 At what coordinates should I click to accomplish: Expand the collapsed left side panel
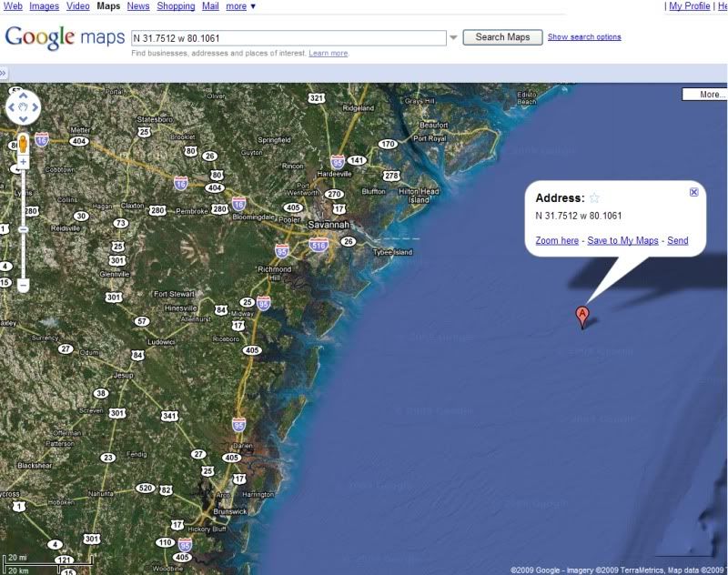[x=3, y=74]
